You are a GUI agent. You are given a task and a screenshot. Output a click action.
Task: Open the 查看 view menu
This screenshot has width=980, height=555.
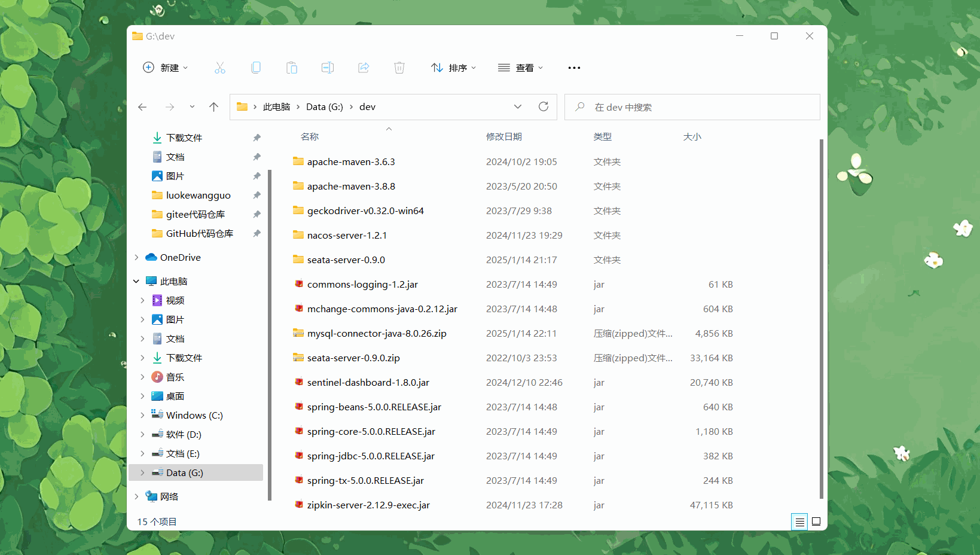pyautogui.click(x=521, y=68)
